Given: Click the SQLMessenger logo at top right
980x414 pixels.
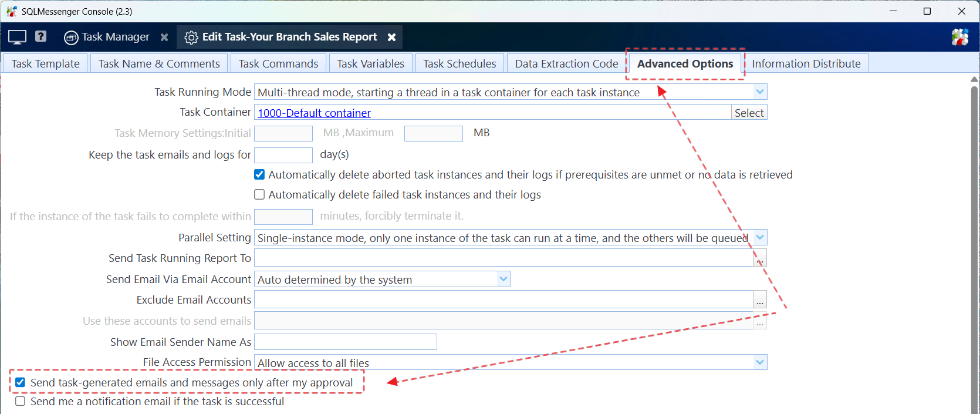Looking at the screenshot, I should point(960,37).
